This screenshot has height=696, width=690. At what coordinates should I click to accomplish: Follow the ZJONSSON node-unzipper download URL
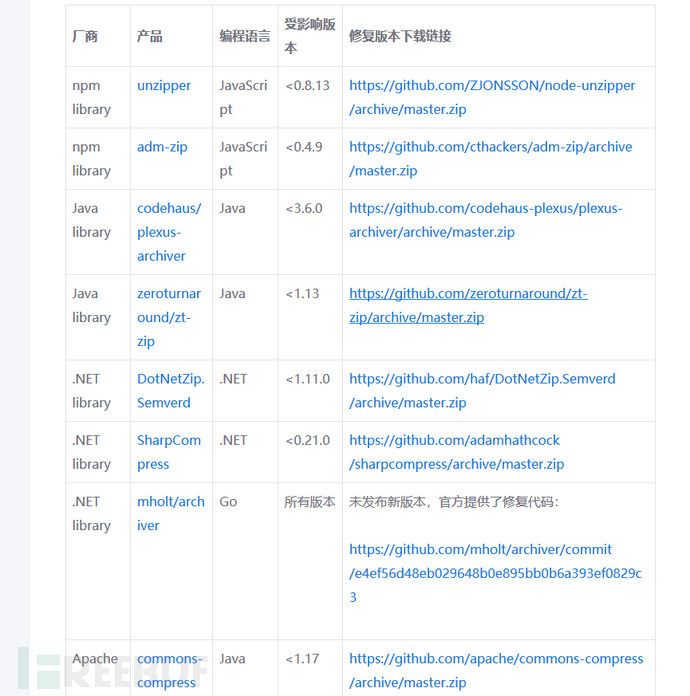coord(492,97)
